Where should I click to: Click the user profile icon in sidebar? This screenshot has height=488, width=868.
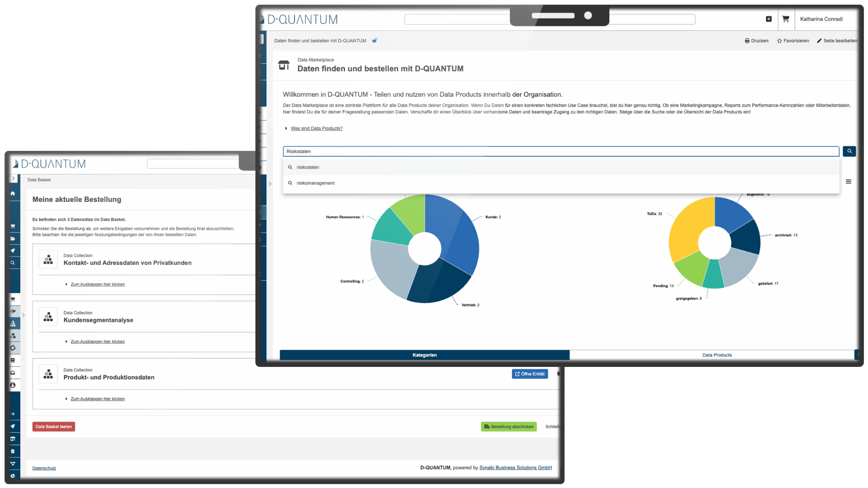[x=13, y=385]
